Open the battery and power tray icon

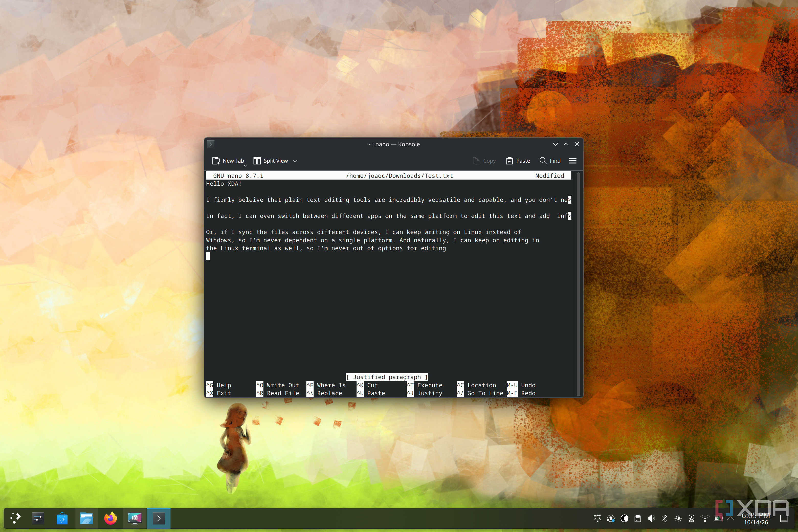coord(718,518)
